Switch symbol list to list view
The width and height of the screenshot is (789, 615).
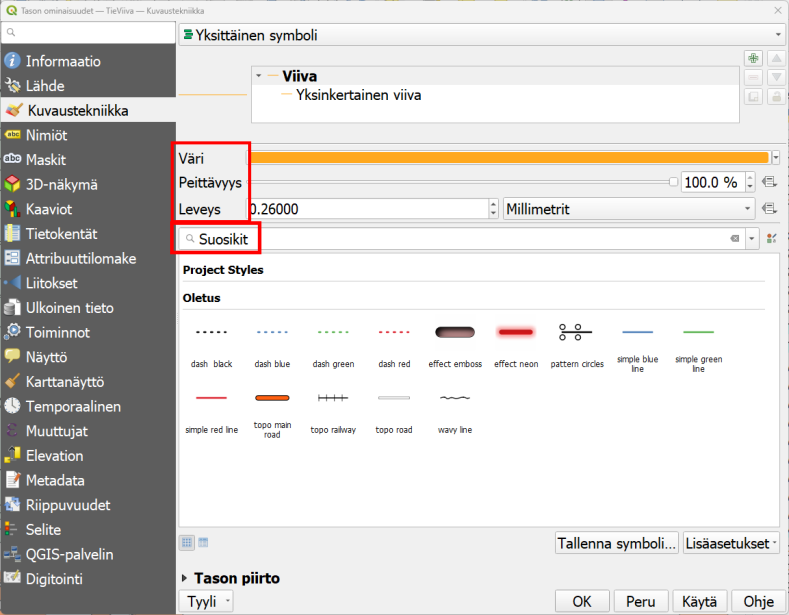(x=203, y=543)
